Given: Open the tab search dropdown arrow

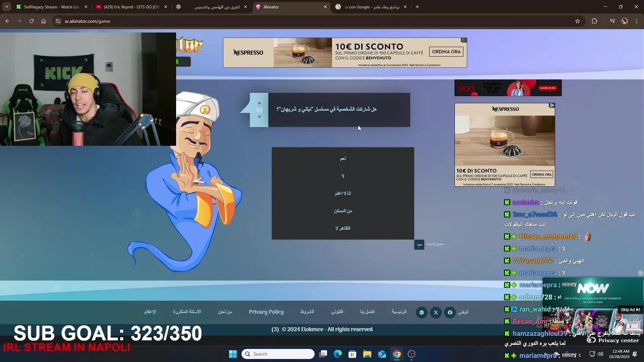Looking at the screenshot, I should coord(7,7).
